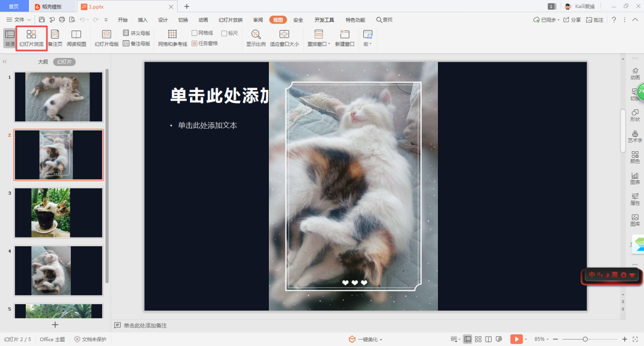Screen dimensions: 644x346
Task: Enable the Gridlines (网格线) checkbox
Action: [195, 33]
